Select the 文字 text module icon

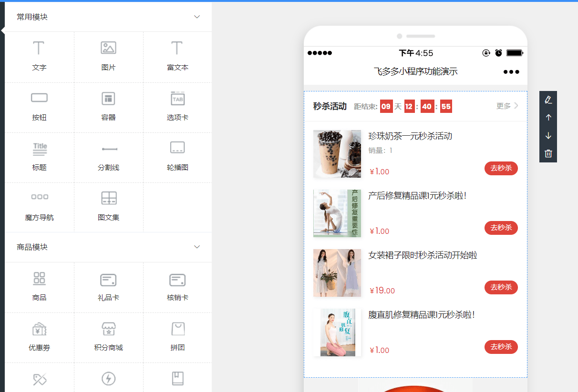pos(39,56)
